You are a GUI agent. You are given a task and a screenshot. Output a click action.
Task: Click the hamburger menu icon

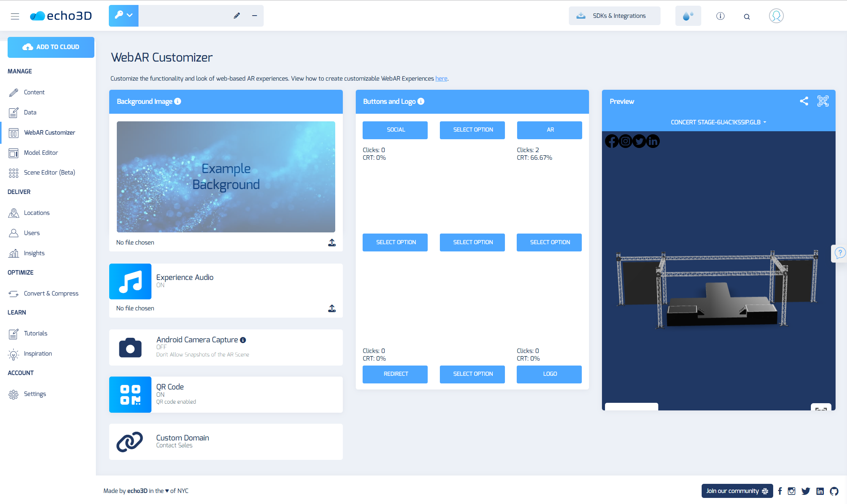[x=15, y=16]
